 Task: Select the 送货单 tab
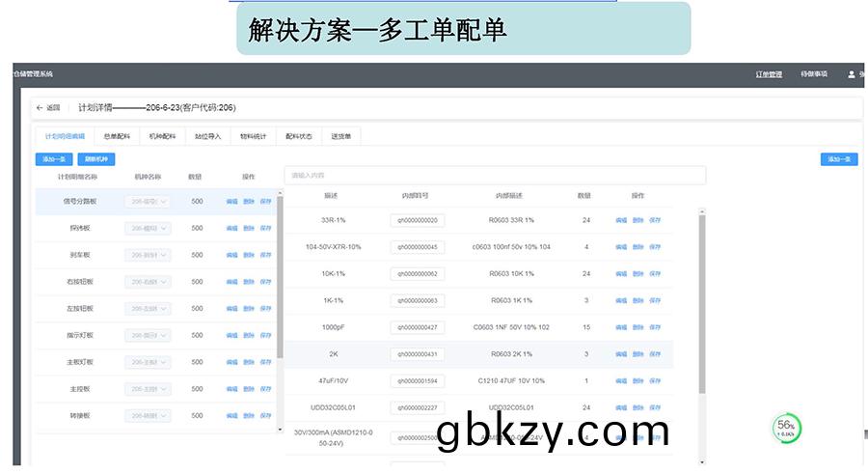pyautogui.click(x=340, y=136)
